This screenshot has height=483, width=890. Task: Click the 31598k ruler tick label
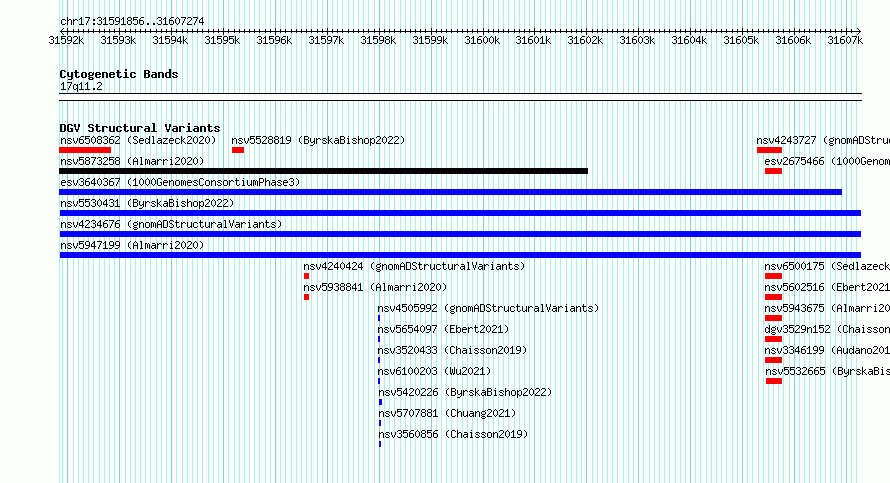pos(378,40)
